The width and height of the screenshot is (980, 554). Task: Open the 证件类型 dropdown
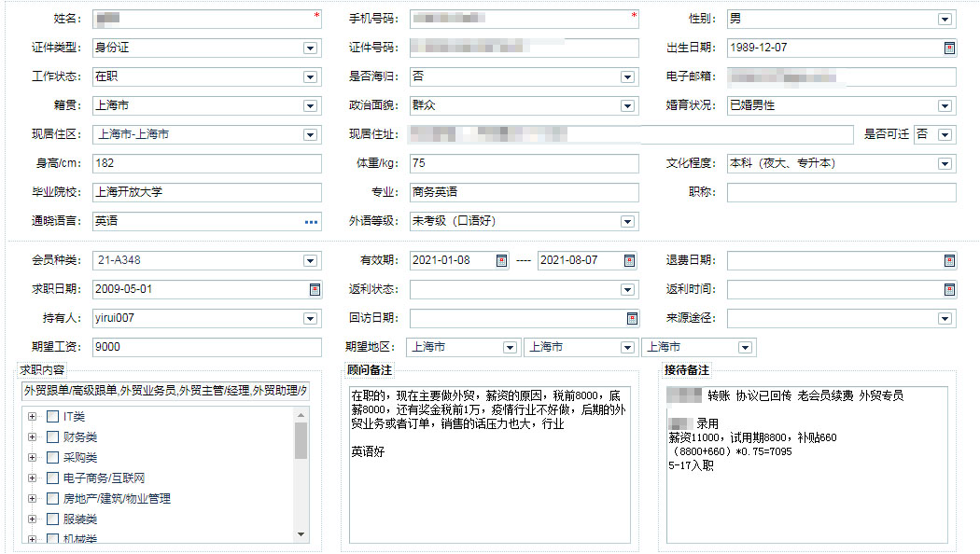(310, 48)
